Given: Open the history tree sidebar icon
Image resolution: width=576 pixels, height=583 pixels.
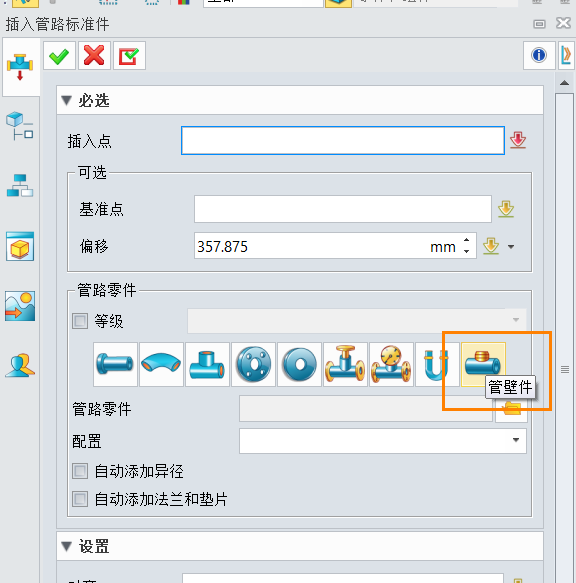Looking at the screenshot, I should click(x=20, y=126).
